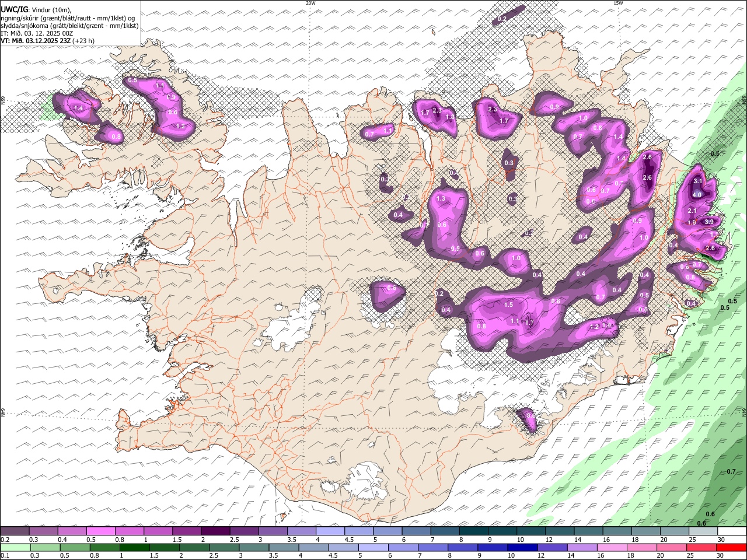Pick the dark purple swatch between 2 and 2.5, top row

(x=215, y=531)
